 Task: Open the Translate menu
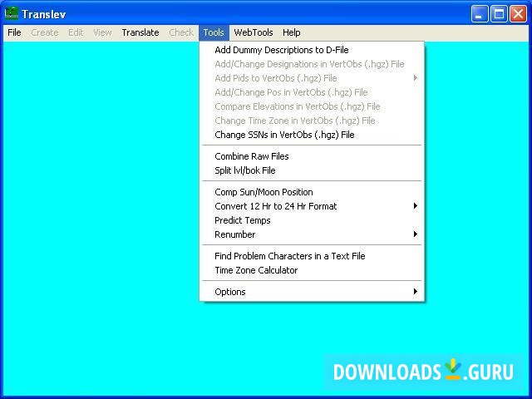(x=140, y=32)
